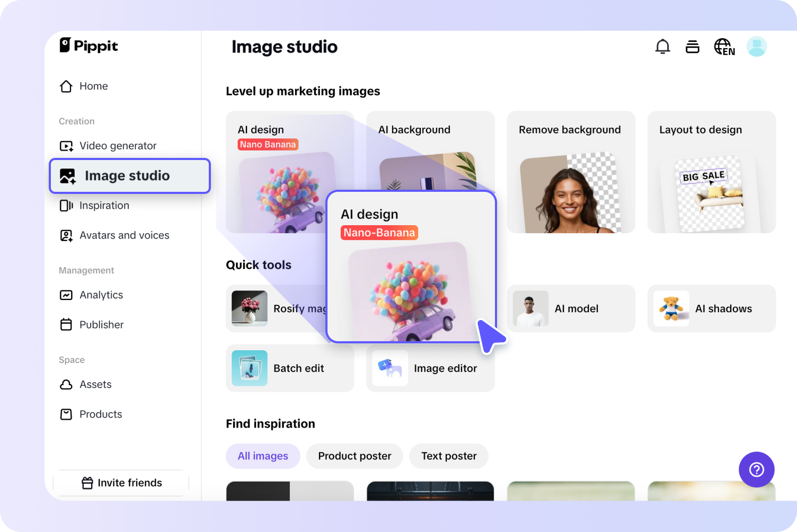797x532 pixels.
Task: Open the notifications bell
Action: [662, 47]
